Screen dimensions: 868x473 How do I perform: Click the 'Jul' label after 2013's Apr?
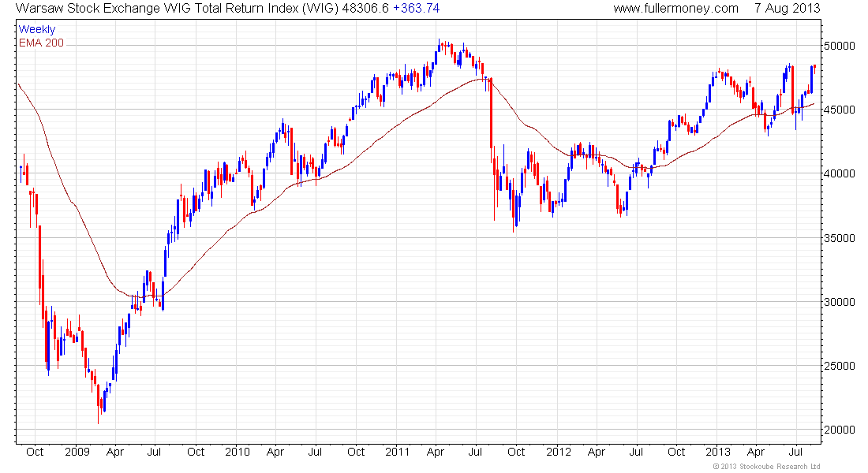795,452
